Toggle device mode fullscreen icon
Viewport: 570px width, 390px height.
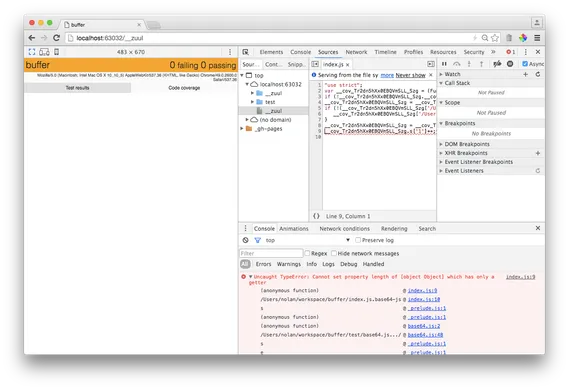32,52
